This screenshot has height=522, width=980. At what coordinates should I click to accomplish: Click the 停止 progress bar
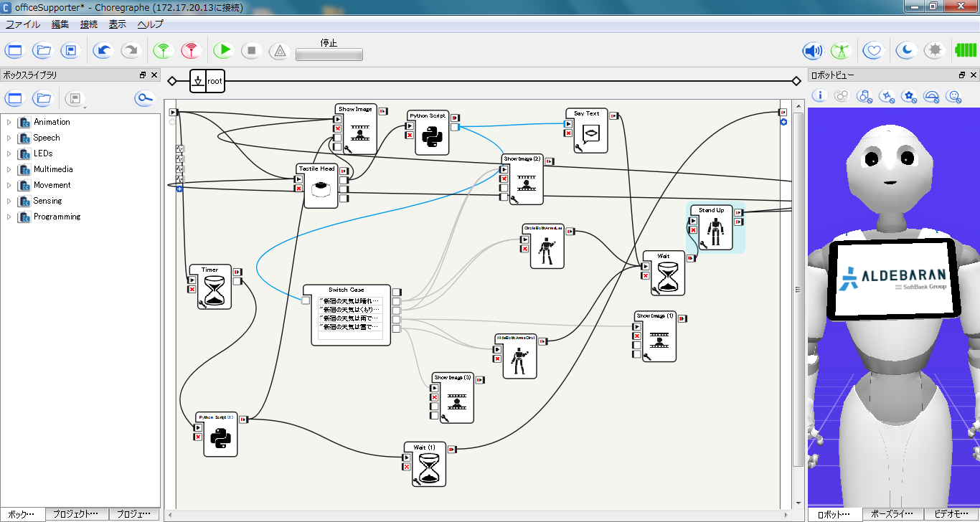[329, 54]
